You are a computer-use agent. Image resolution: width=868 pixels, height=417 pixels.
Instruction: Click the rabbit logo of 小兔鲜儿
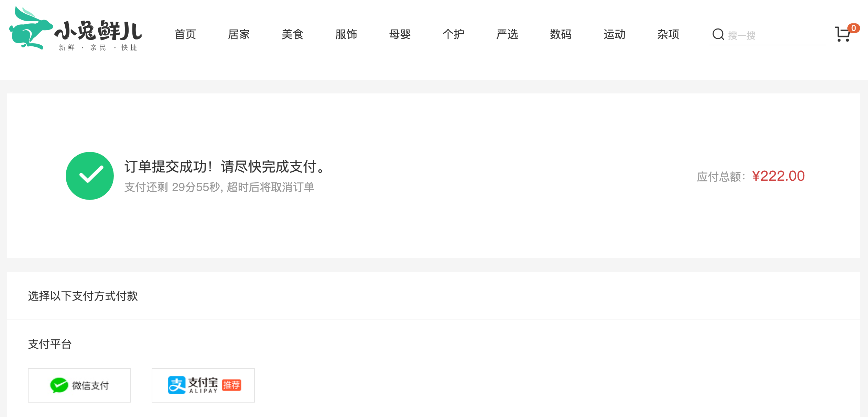click(31, 27)
